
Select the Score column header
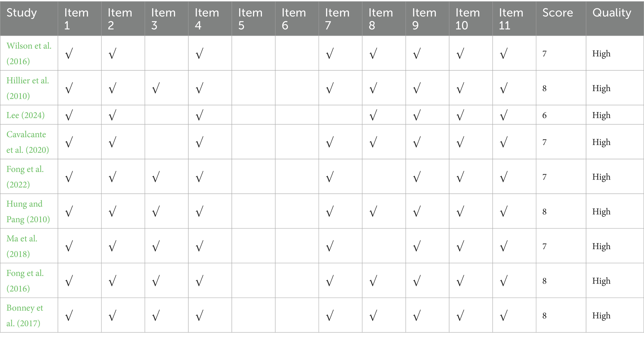tap(557, 13)
